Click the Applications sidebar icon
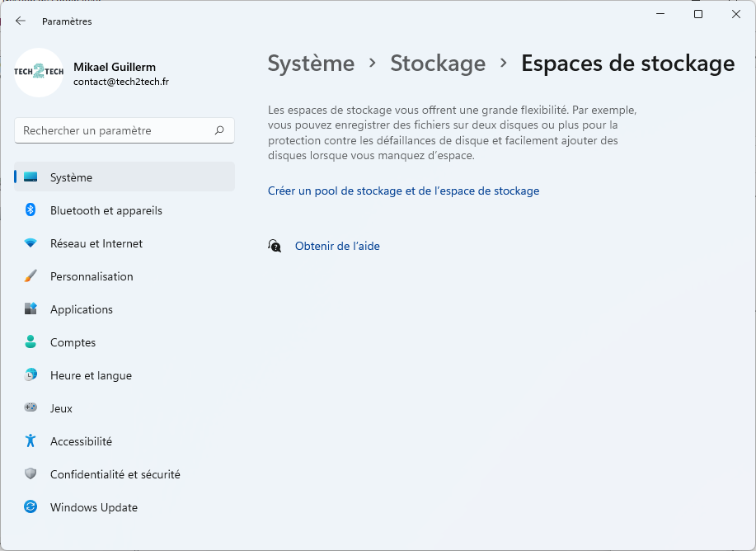Viewport: 756px width, 551px height. click(31, 308)
